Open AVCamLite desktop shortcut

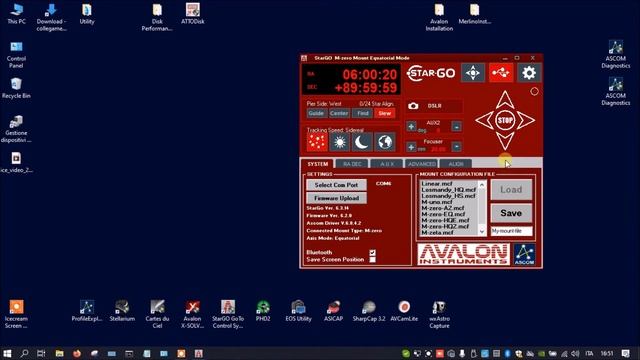click(x=404, y=311)
